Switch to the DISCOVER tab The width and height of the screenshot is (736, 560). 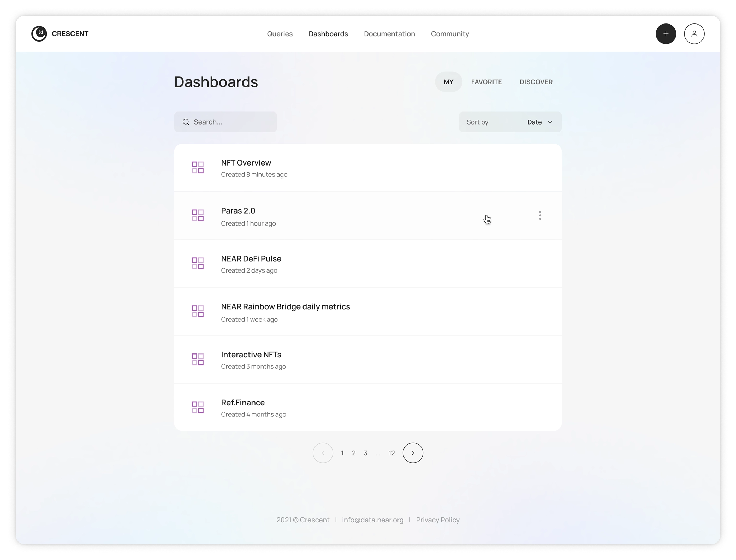536,82
